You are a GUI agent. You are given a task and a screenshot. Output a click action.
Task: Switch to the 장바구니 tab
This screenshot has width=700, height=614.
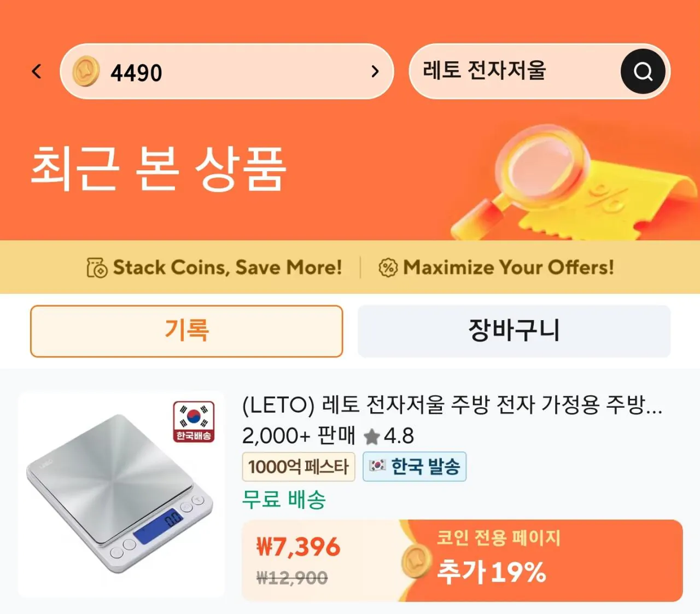pyautogui.click(x=514, y=331)
